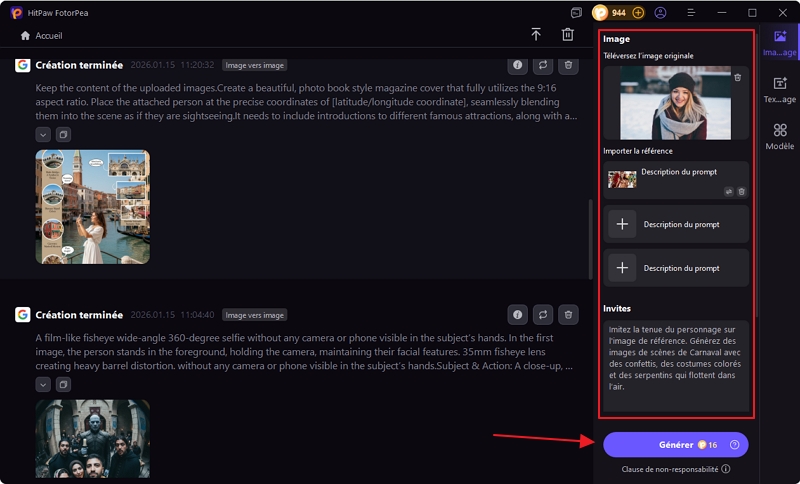Viewport: 800px width, 484px height.
Task: Remove the uploaded original image
Action: 738,77
